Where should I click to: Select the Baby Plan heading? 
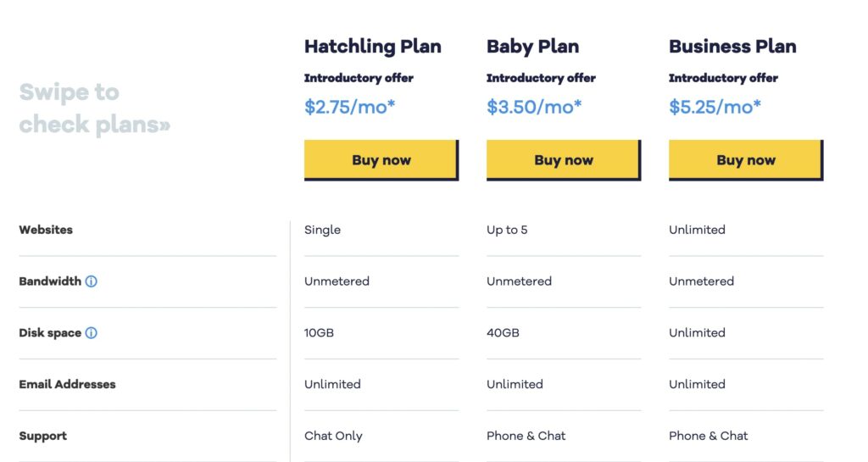click(x=532, y=47)
